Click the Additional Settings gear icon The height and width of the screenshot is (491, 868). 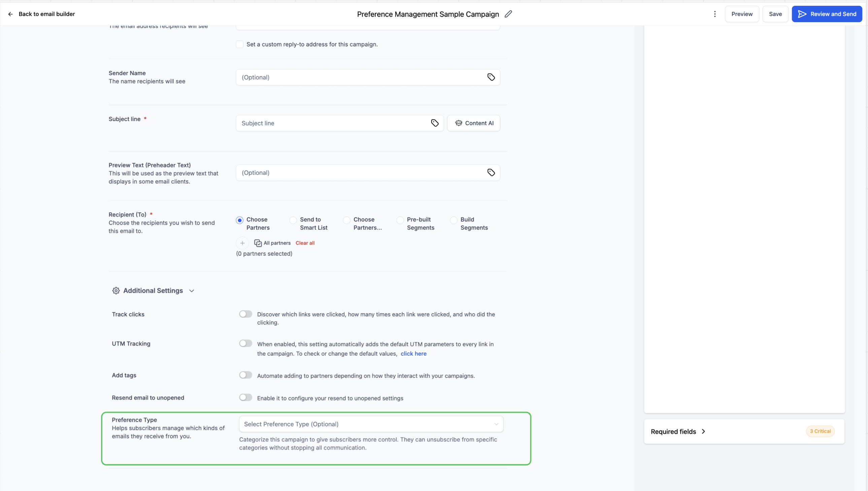click(x=116, y=291)
